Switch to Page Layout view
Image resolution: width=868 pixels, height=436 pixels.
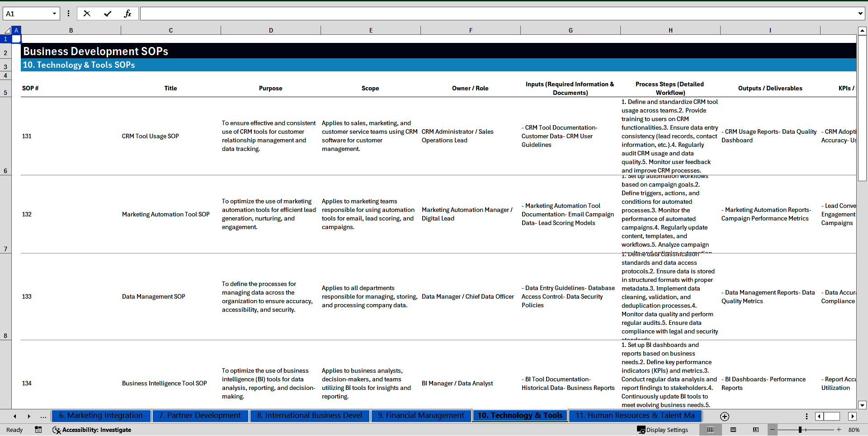click(x=733, y=430)
